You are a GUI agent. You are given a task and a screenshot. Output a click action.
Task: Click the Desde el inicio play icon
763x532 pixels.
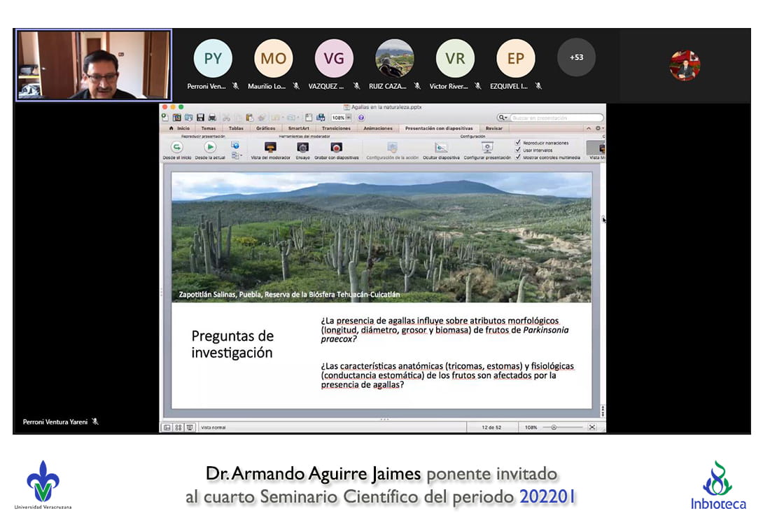click(x=176, y=148)
